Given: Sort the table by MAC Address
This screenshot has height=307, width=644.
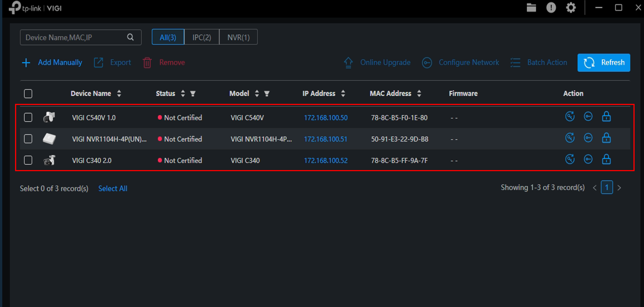Looking at the screenshot, I should pyautogui.click(x=419, y=94).
